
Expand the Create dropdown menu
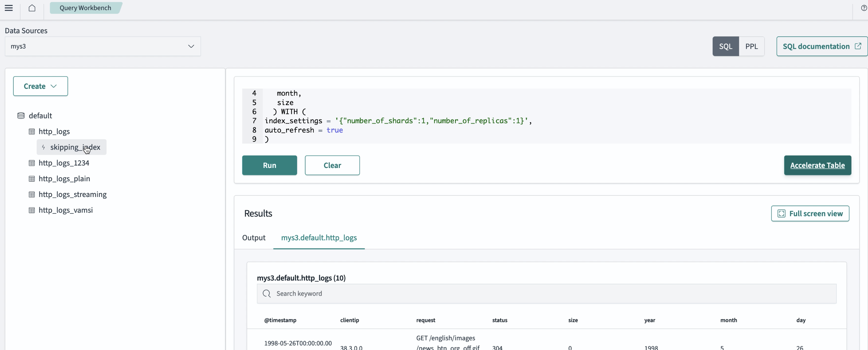(40, 86)
